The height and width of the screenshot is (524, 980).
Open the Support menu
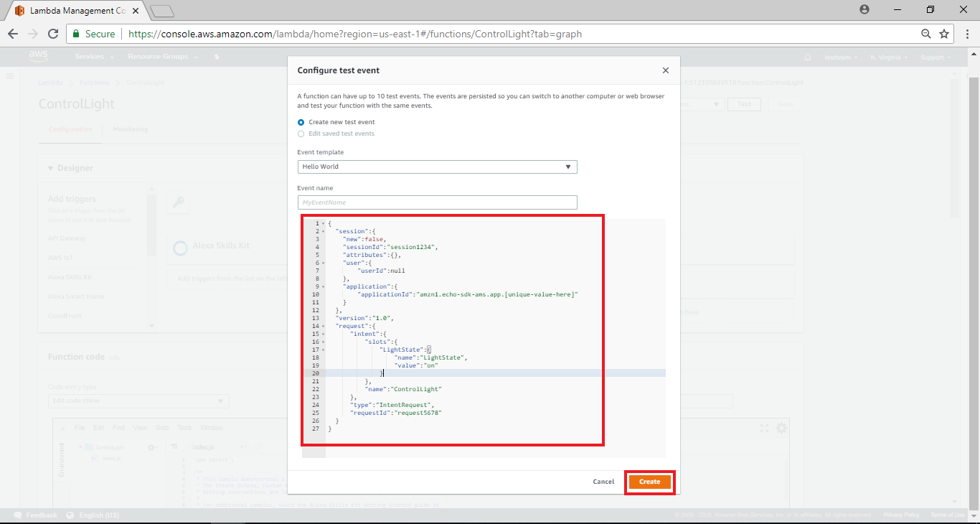(x=936, y=57)
